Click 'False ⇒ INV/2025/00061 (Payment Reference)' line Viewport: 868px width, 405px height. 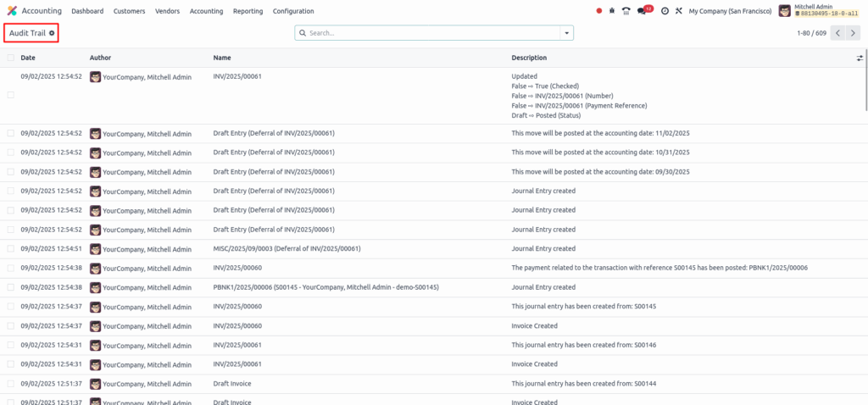[x=579, y=106]
